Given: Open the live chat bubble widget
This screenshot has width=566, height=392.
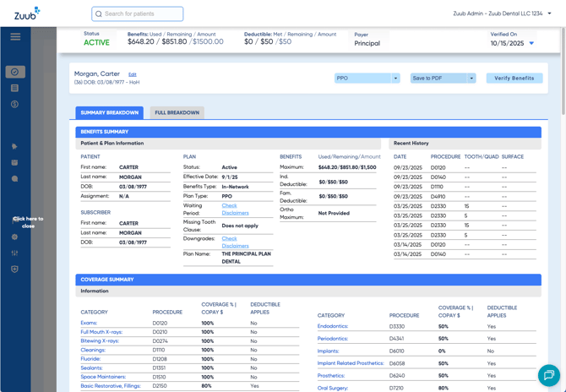Looking at the screenshot, I should click(548, 374).
